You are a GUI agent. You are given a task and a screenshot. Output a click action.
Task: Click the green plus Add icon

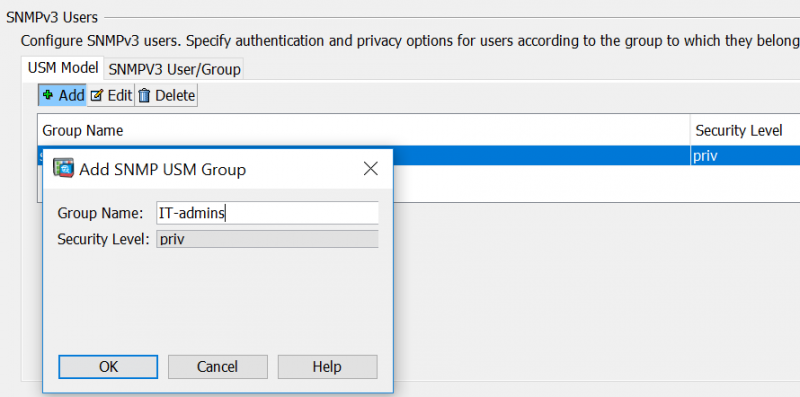(x=48, y=95)
